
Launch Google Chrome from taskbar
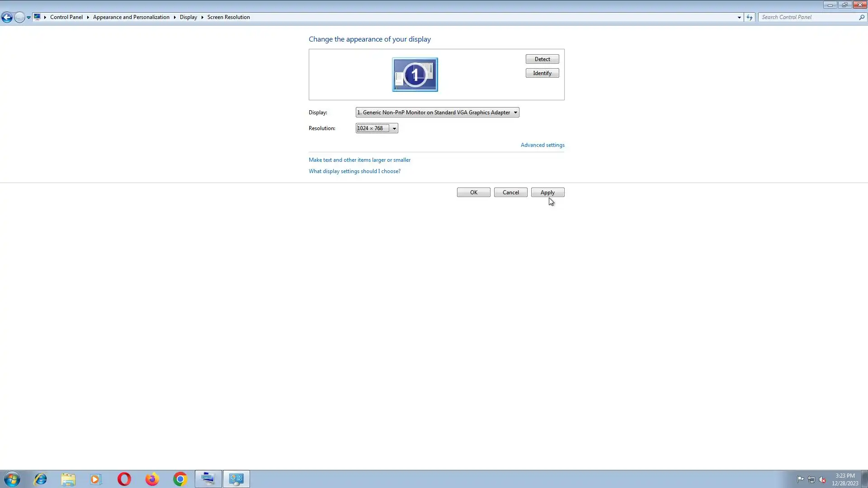tap(180, 479)
